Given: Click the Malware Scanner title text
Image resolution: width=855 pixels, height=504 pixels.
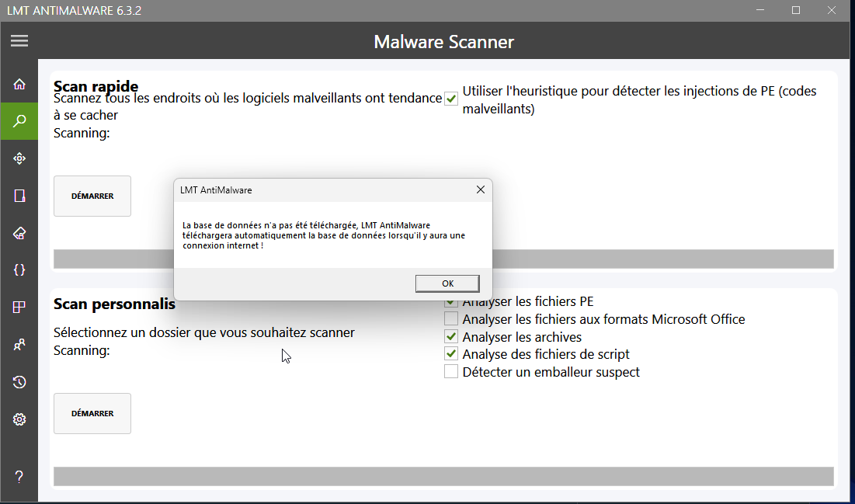Looking at the screenshot, I should [x=444, y=41].
